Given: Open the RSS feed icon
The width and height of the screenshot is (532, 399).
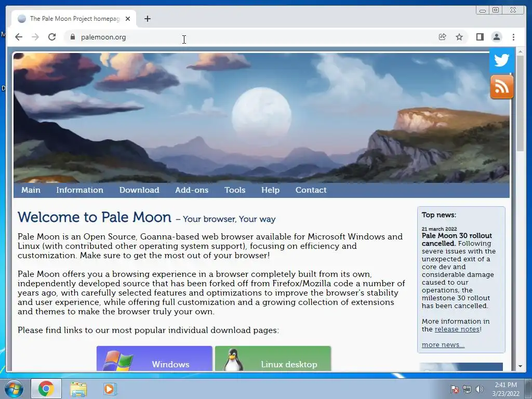Looking at the screenshot, I should coord(501,87).
